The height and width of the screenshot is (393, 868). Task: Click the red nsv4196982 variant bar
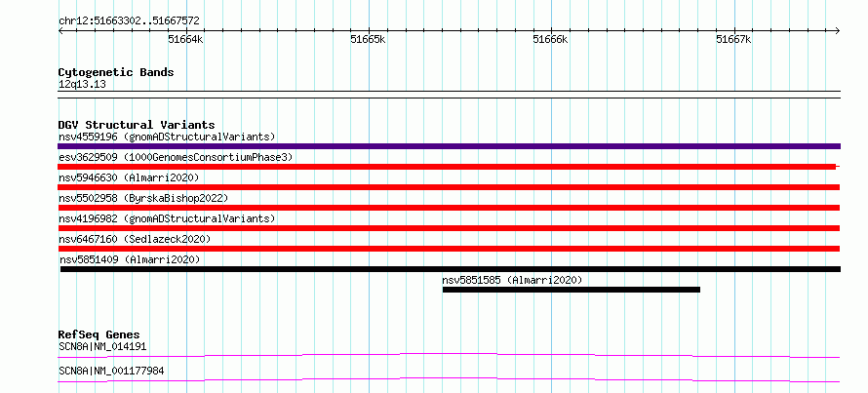(x=449, y=228)
